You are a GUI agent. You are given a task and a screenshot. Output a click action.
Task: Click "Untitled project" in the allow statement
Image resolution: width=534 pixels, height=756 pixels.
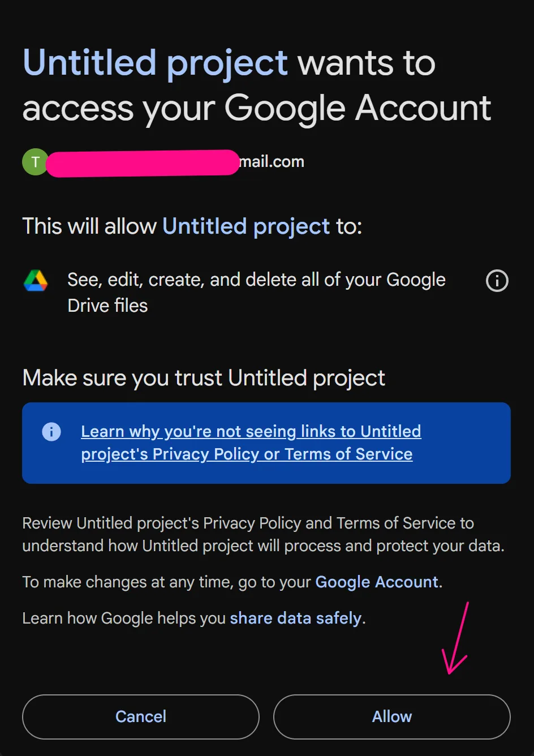[246, 226]
